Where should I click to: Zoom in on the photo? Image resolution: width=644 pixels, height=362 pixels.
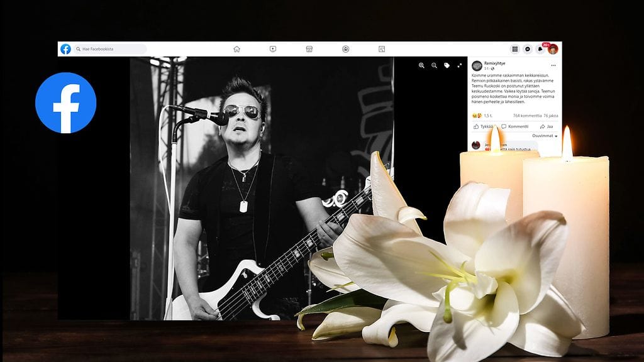click(x=421, y=65)
